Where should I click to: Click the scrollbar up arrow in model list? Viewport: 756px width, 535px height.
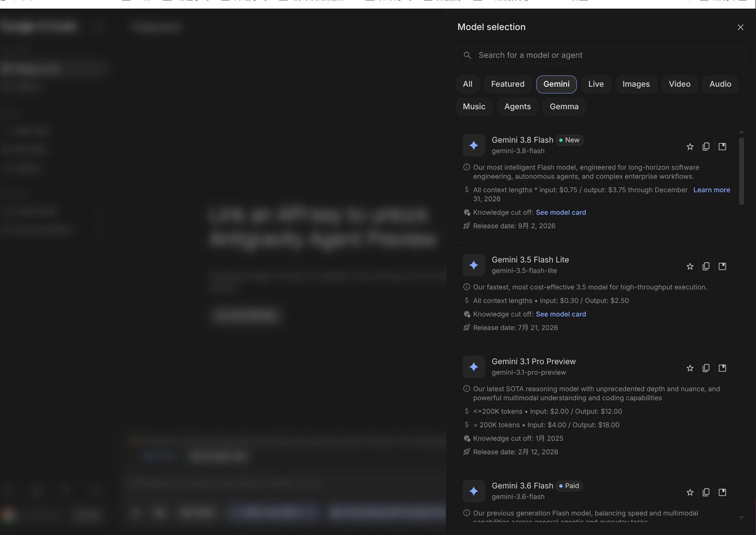741,132
